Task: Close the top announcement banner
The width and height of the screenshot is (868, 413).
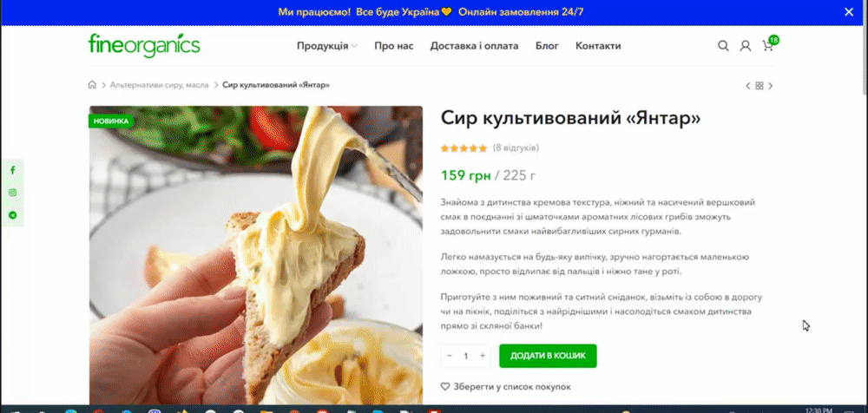Action: tap(849, 12)
